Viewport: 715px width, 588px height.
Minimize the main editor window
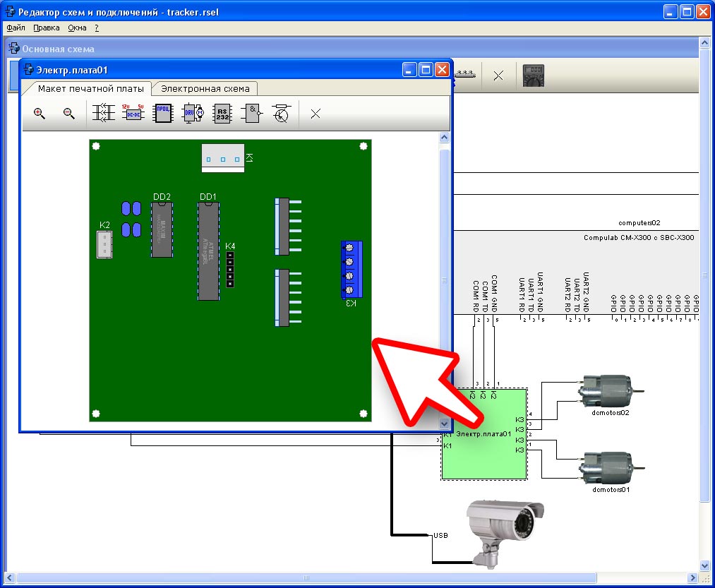[670, 11]
